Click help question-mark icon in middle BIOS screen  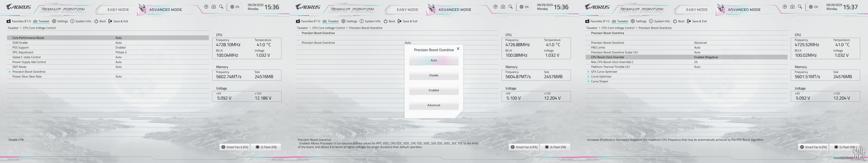click(495, 7)
